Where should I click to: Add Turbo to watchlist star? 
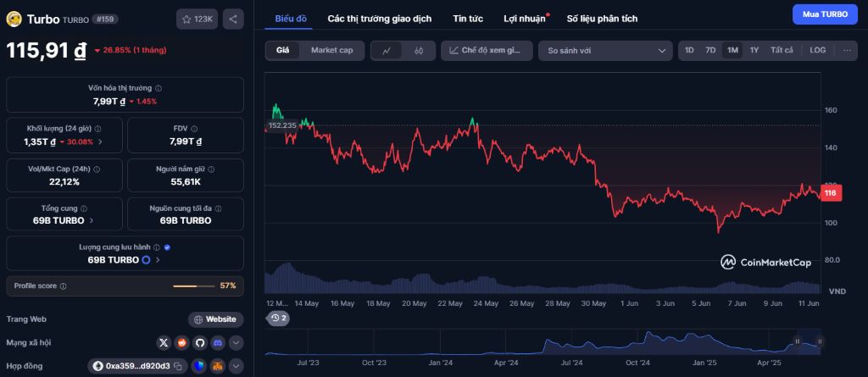197,19
